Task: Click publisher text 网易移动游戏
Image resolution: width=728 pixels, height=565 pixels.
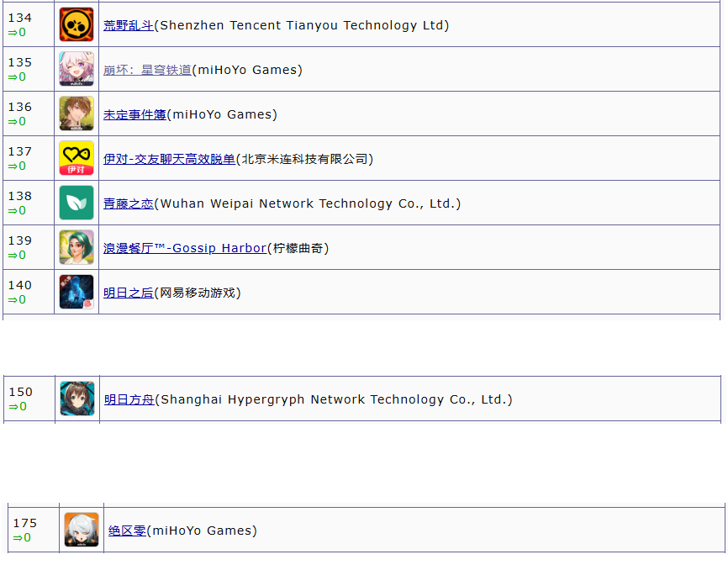Action: coord(198,293)
